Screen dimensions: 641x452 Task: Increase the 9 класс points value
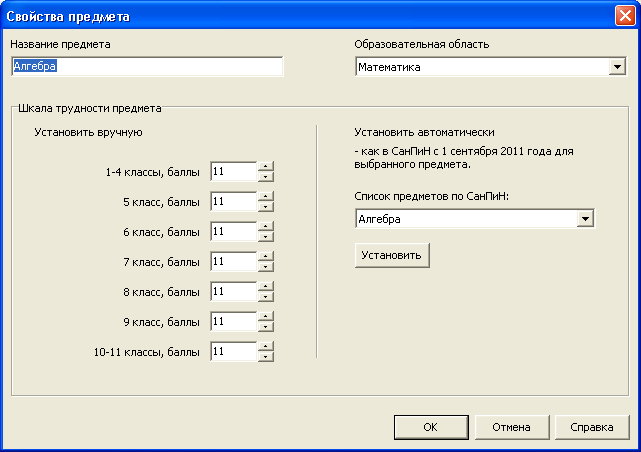click(266, 317)
